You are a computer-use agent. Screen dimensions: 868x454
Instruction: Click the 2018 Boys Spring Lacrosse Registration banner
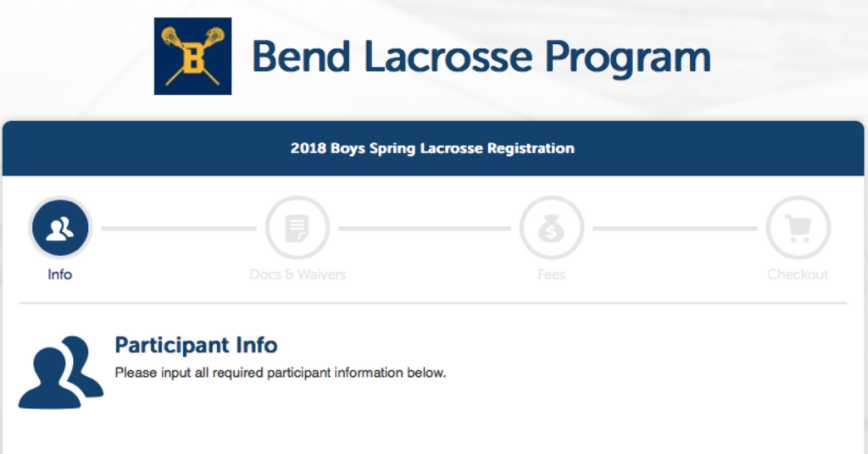(x=432, y=148)
